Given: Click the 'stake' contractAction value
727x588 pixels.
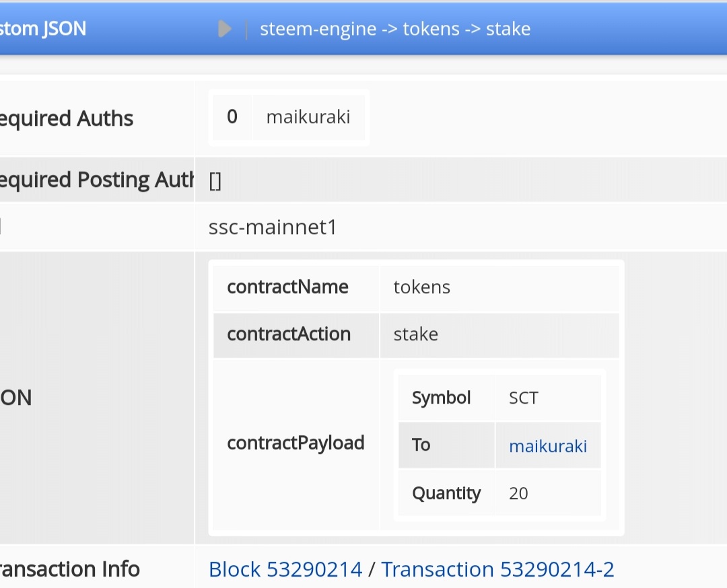Looking at the screenshot, I should pyautogui.click(x=416, y=334).
